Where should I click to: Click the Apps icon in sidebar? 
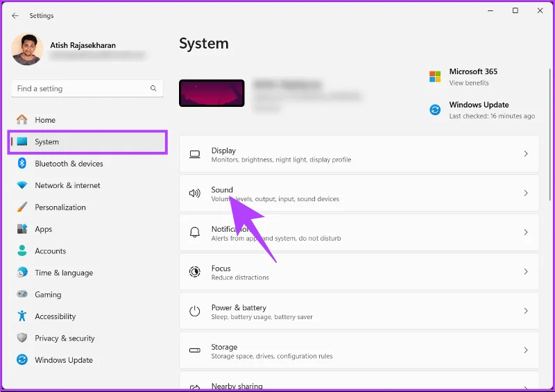pyautogui.click(x=22, y=229)
